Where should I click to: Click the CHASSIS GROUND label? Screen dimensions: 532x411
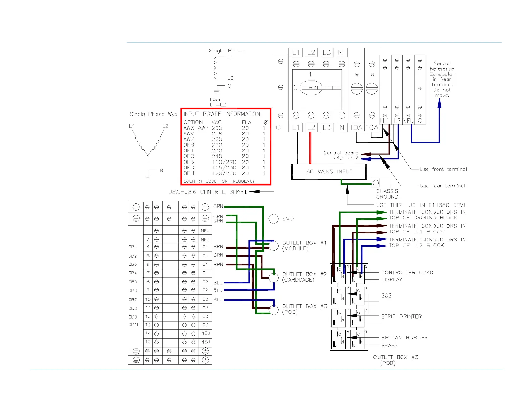pos(387,194)
